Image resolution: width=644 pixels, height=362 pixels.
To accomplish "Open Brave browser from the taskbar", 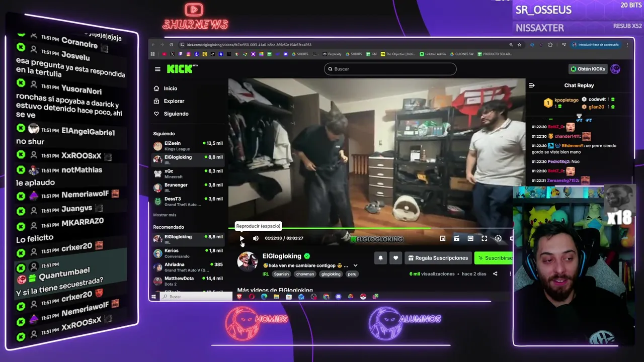I will (x=239, y=297).
